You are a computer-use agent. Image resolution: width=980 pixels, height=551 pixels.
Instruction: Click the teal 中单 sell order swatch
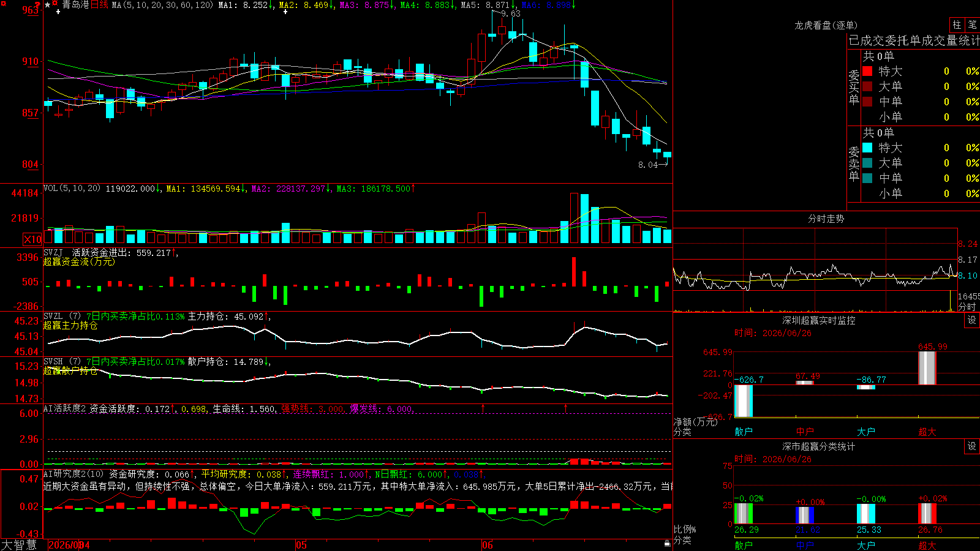click(x=867, y=178)
